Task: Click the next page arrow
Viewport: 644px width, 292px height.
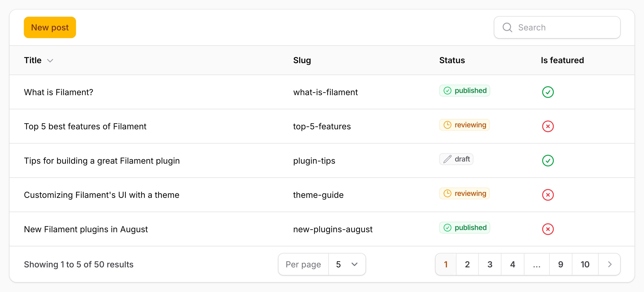Action: tap(609, 264)
